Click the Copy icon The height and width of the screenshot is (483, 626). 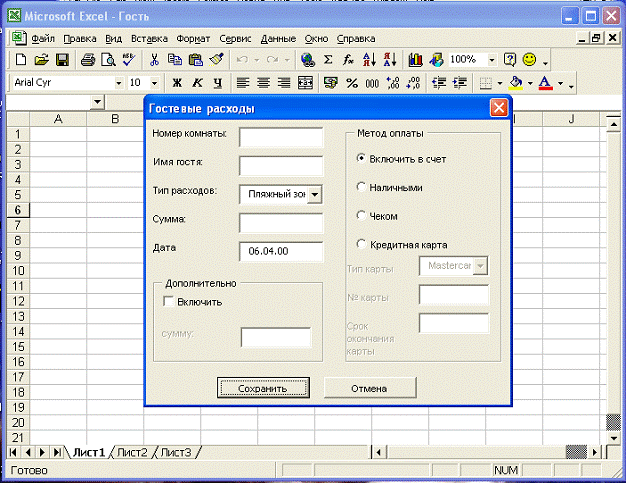tap(174, 60)
